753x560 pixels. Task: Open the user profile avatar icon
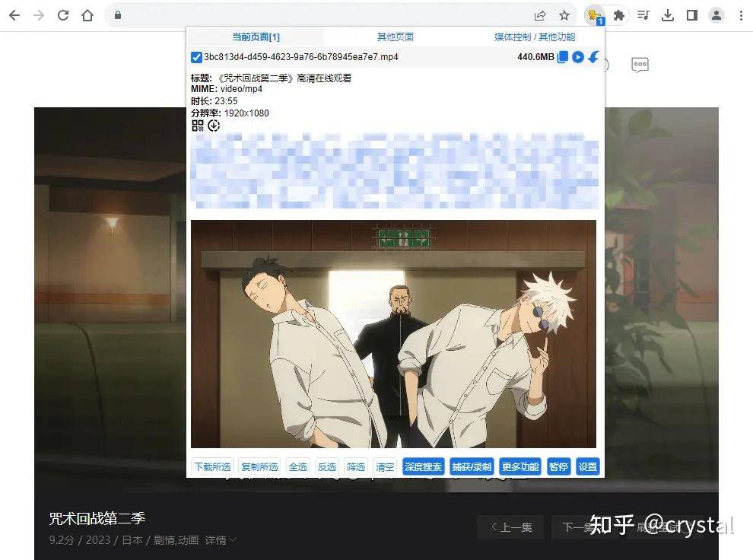(x=716, y=15)
